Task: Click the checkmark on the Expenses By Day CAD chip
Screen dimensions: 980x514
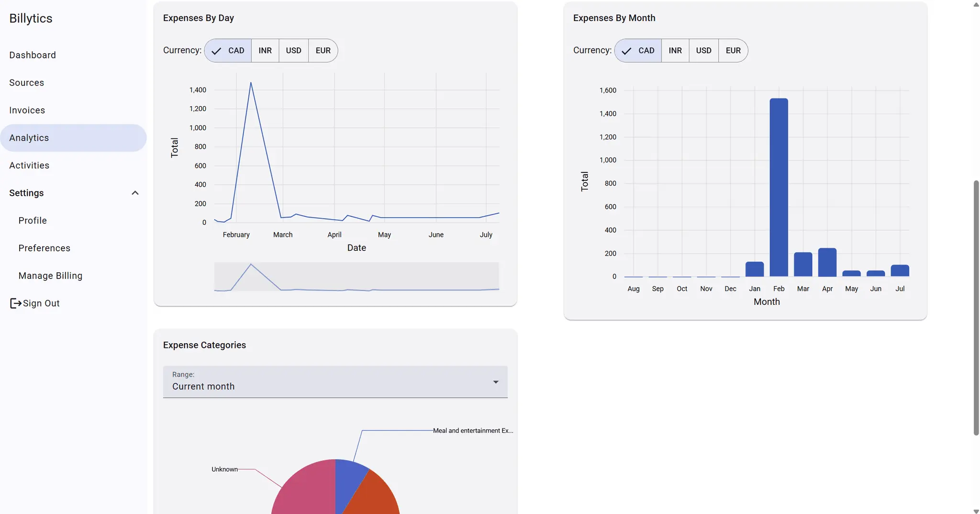Action: 216,51
